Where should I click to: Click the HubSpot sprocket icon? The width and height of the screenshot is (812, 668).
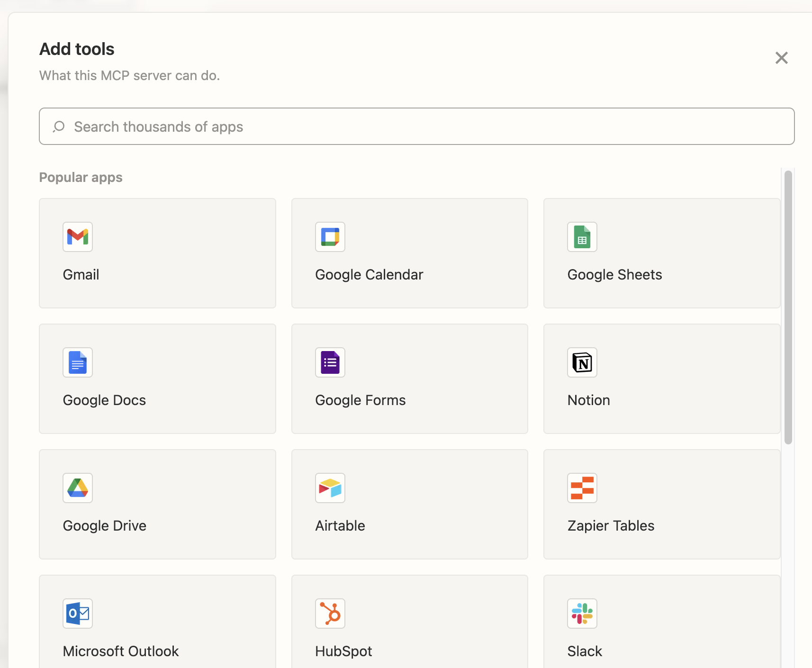pos(330,614)
